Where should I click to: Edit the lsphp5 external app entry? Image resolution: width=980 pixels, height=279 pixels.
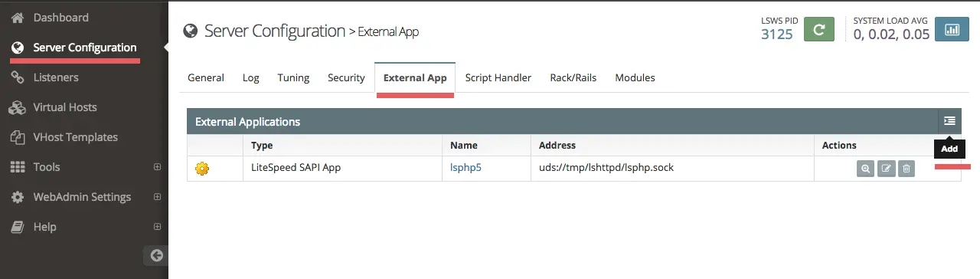click(886, 169)
